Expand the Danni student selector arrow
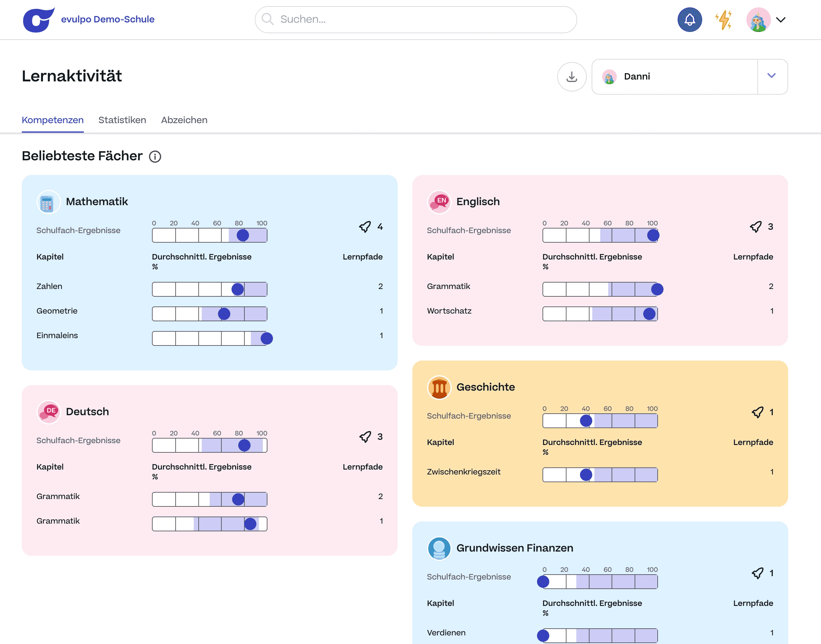 [x=771, y=76]
